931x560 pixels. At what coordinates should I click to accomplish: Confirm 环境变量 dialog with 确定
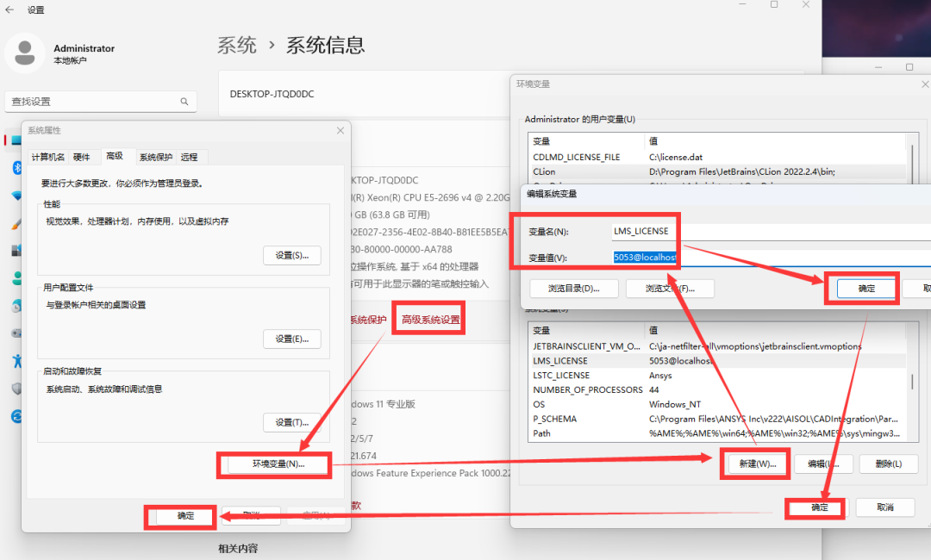point(820,507)
